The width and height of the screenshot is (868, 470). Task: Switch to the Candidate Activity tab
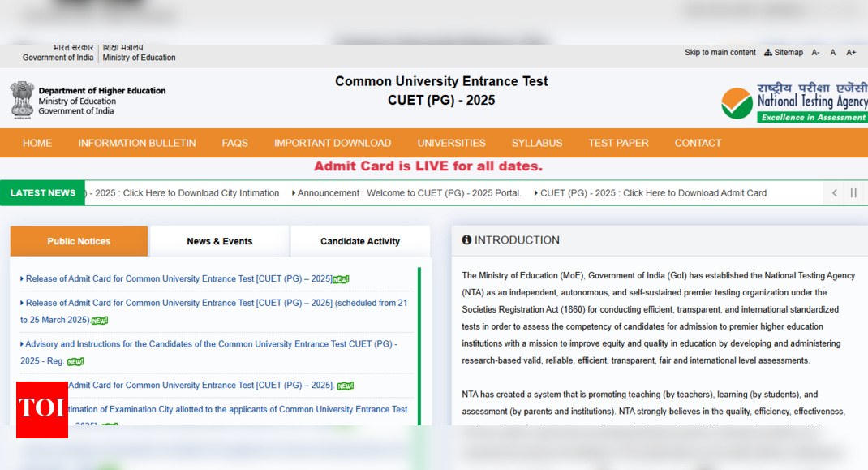click(x=360, y=241)
